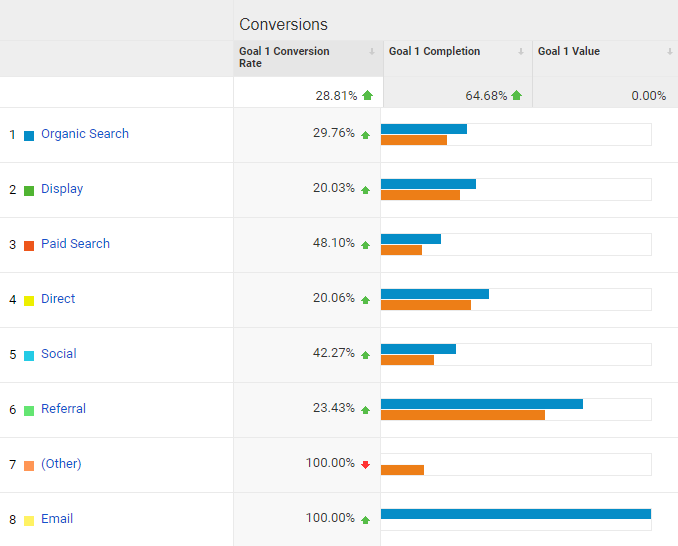Click red down arrow in (Other) row
Screen dimensions: 678x546
click(x=365, y=465)
